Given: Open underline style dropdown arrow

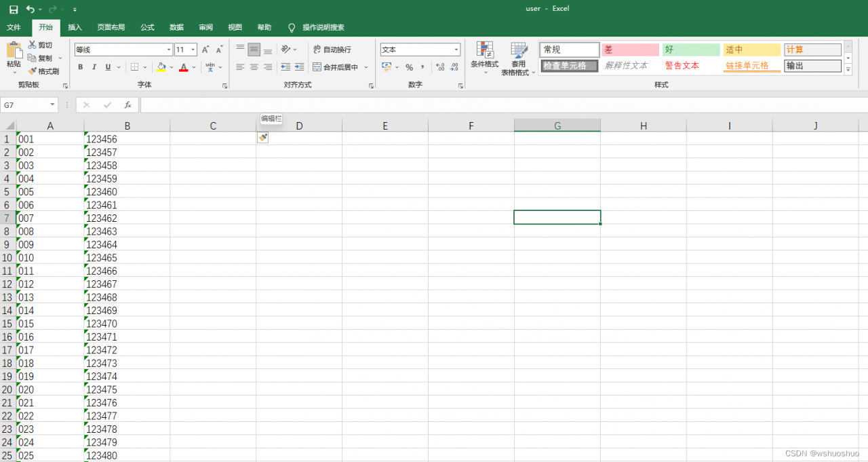Looking at the screenshot, I should 119,67.
